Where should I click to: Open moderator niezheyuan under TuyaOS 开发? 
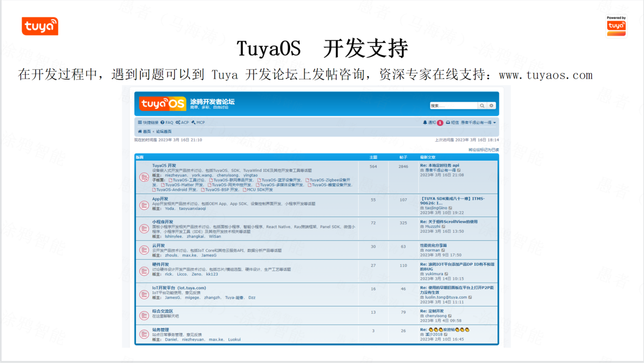point(177,175)
